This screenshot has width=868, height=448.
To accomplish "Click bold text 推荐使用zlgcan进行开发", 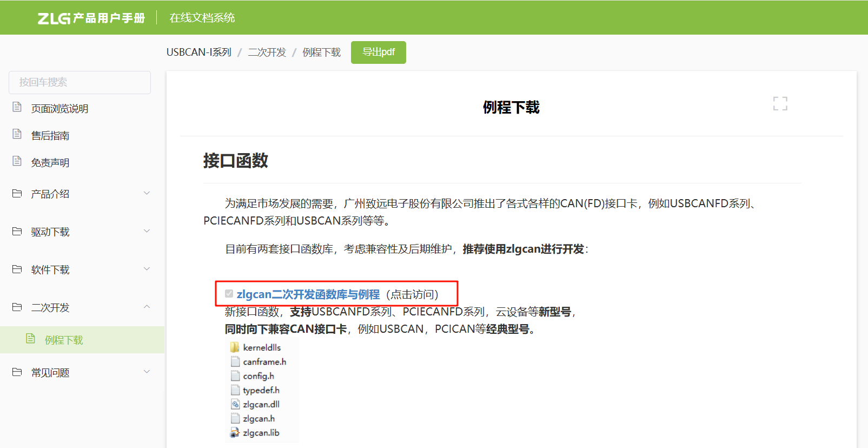I will pyautogui.click(x=524, y=249).
